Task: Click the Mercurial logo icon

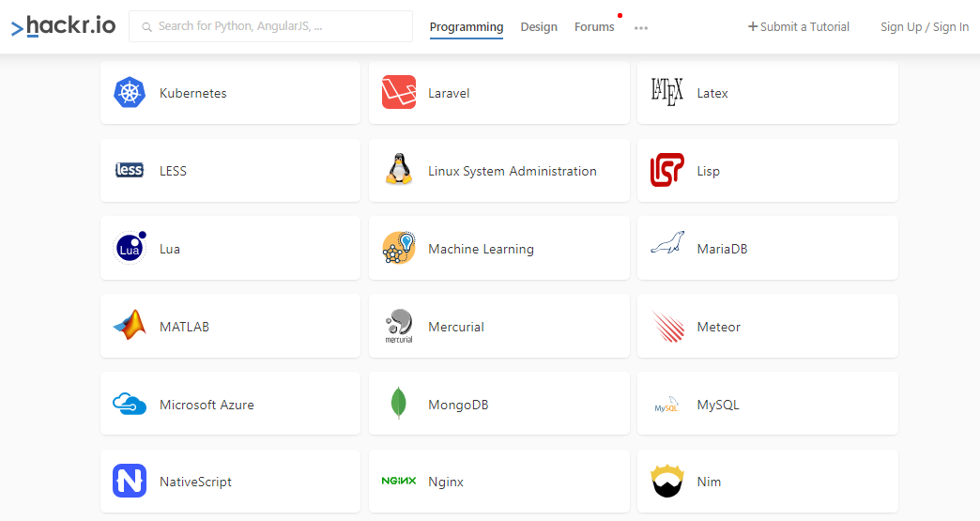Action: click(399, 326)
